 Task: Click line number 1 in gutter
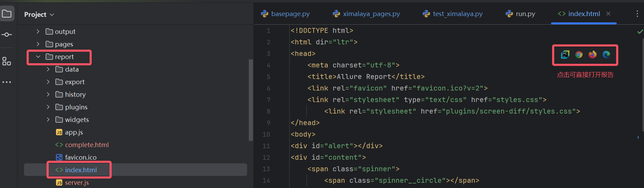click(x=268, y=31)
